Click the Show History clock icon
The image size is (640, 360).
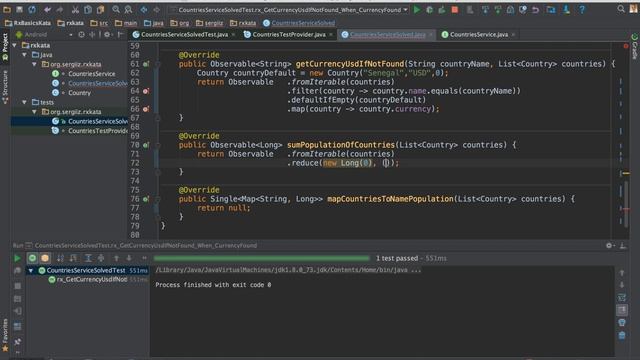pos(523,9)
